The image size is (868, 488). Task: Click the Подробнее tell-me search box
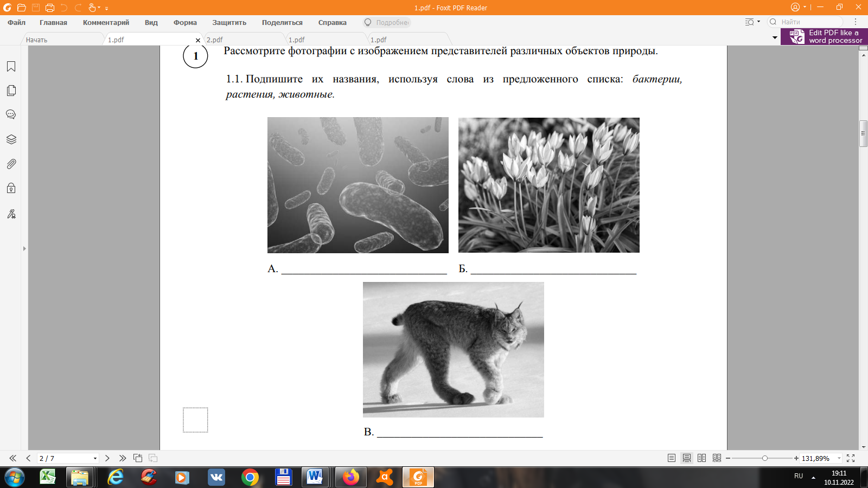(x=387, y=23)
